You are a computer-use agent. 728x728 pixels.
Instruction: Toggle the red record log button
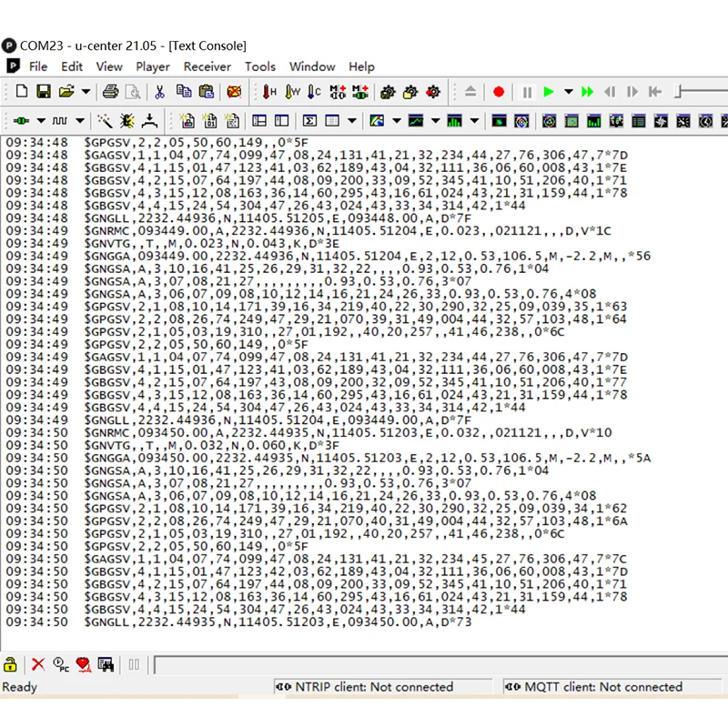point(499,92)
